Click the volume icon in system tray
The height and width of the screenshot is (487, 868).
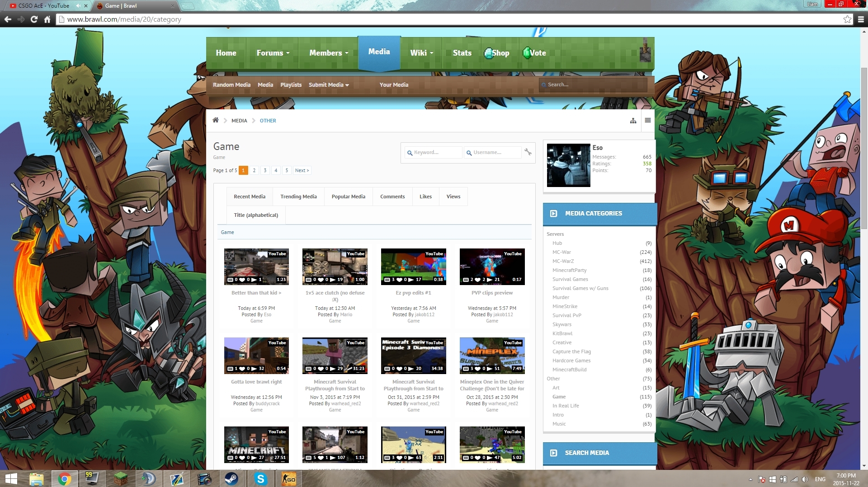click(805, 479)
